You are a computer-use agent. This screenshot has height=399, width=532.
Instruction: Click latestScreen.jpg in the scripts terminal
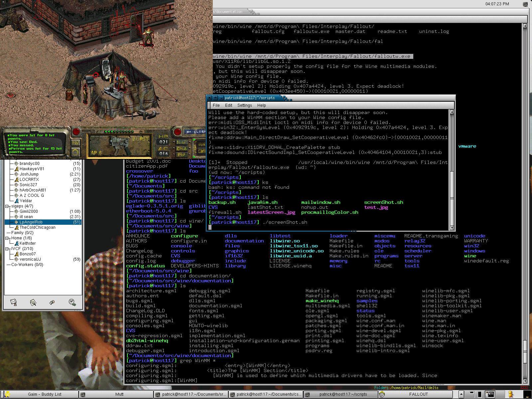point(271,212)
